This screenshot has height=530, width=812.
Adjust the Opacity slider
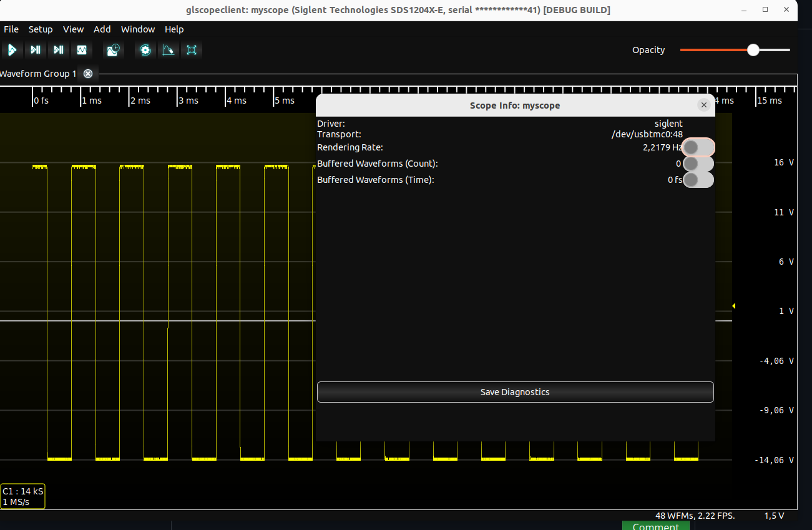coord(753,50)
